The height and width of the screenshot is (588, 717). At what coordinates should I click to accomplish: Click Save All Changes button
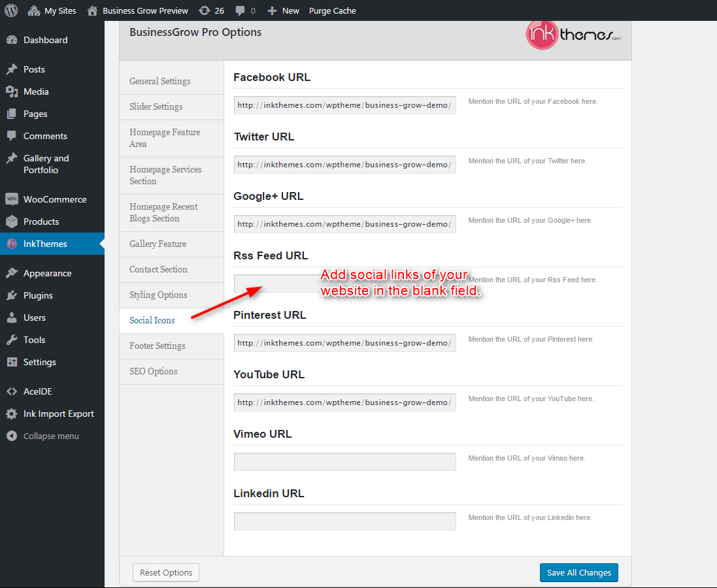pos(579,572)
